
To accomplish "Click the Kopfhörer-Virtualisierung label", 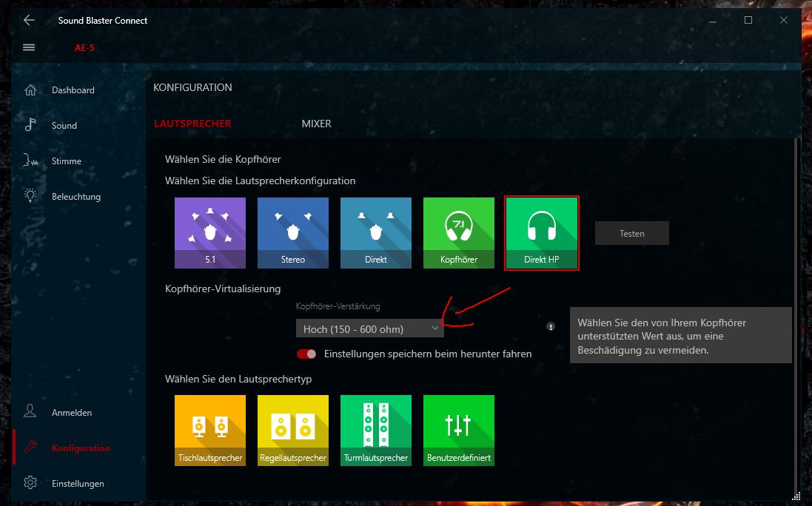I will click(x=223, y=289).
